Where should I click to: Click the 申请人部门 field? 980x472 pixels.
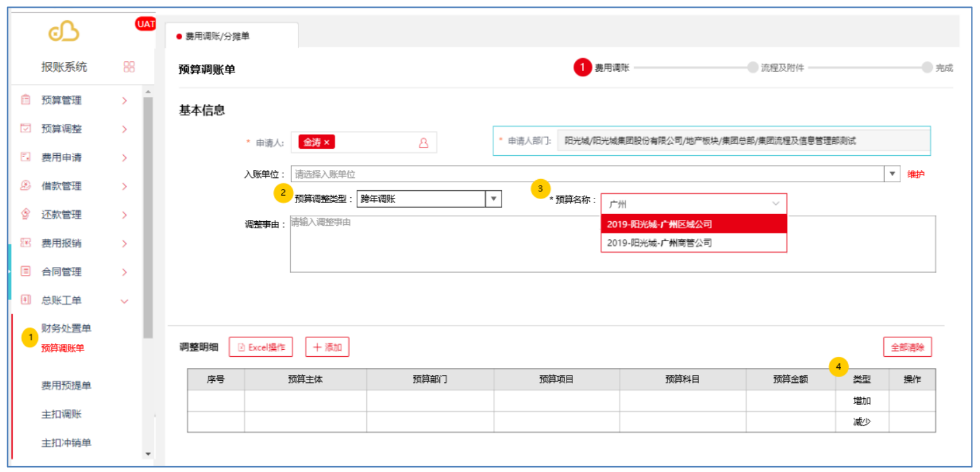[x=743, y=140]
